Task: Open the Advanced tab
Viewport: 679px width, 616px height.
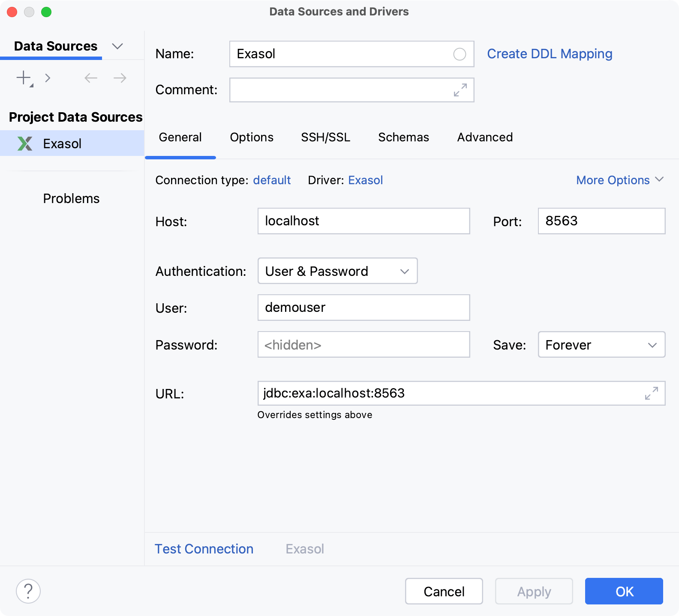Action: click(x=485, y=137)
